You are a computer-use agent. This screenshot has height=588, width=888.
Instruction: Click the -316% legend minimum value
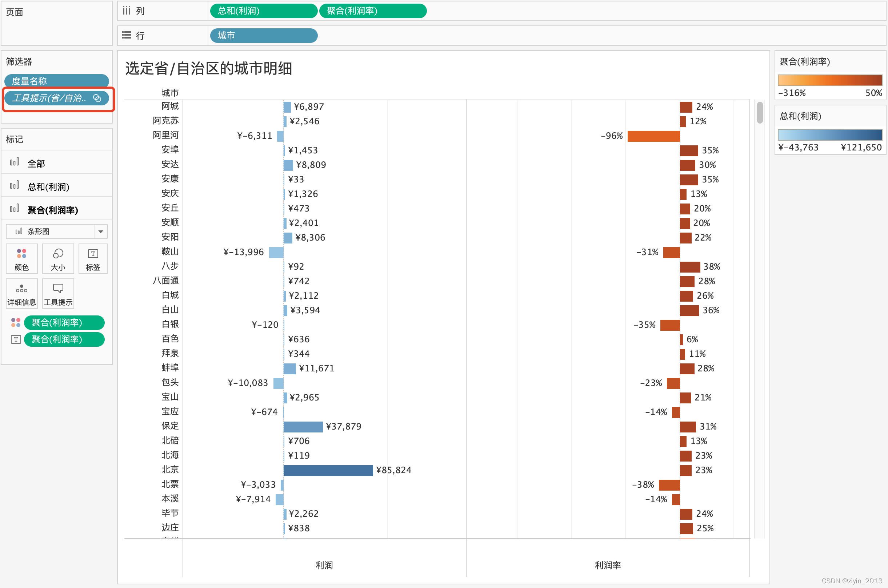[x=792, y=93]
